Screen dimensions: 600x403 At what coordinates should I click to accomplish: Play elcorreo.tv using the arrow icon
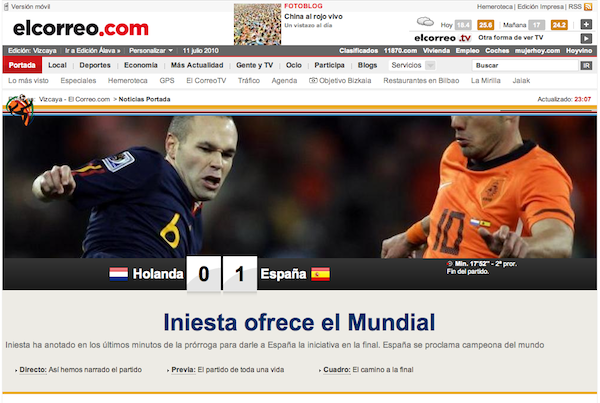(x=586, y=38)
